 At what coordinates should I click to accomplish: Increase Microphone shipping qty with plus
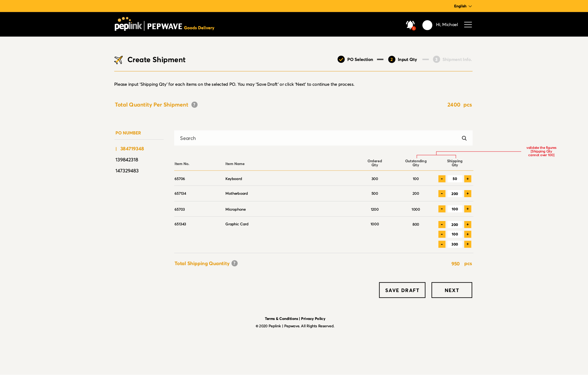[467, 209]
